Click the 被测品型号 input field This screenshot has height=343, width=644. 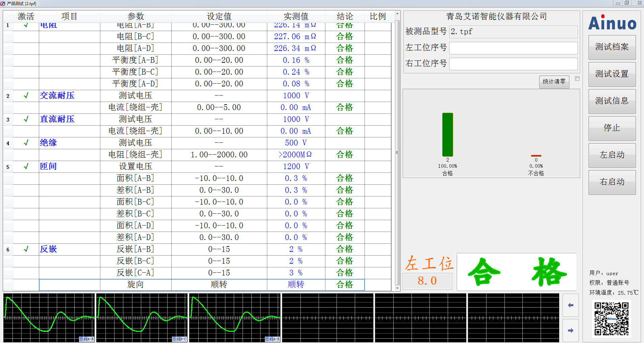coord(513,31)
